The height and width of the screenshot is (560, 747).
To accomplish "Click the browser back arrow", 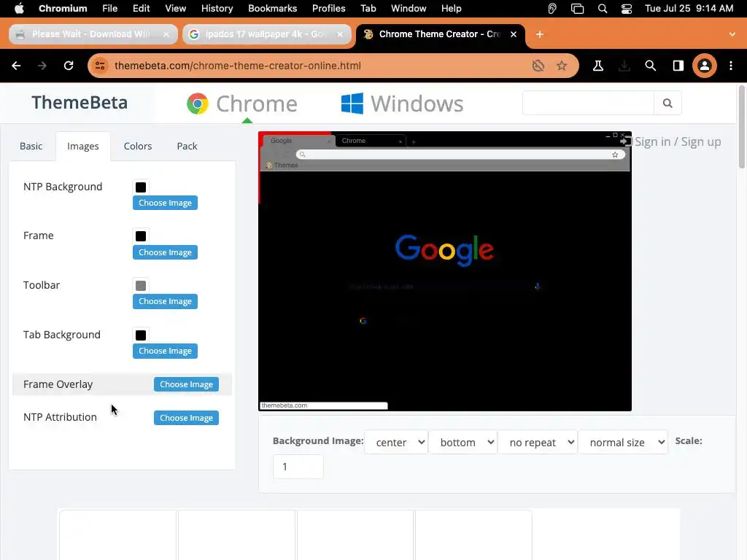I will tap(16, 66).
